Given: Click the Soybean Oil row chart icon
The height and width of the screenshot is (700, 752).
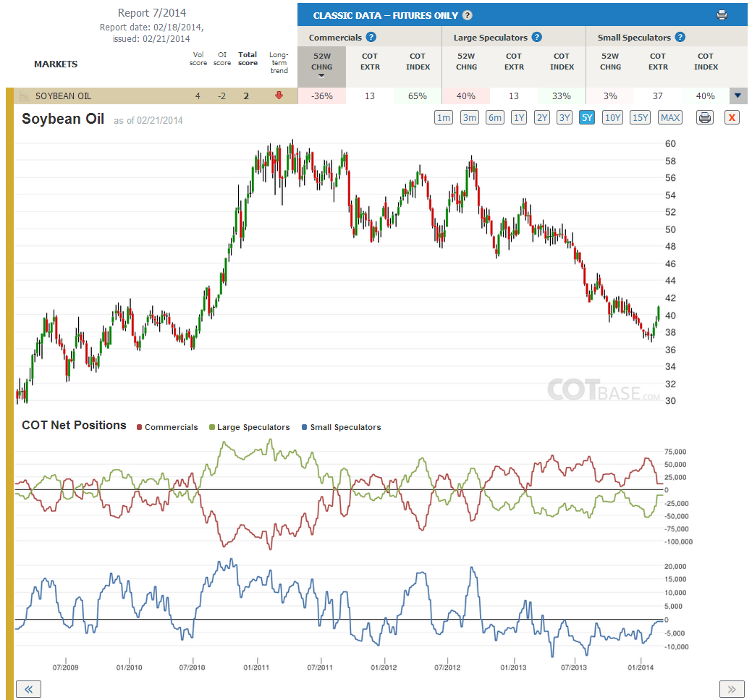Looking at the screenshot, I should 25,96.
